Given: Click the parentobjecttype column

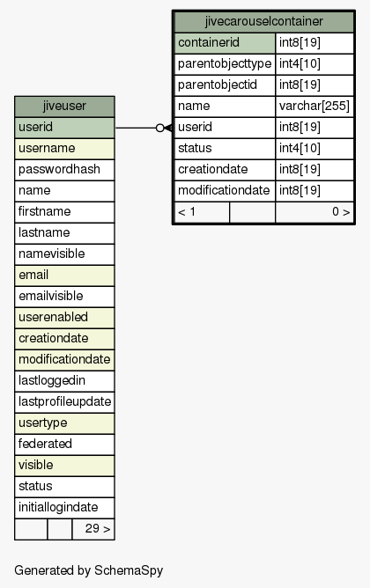Looking at the screenshot, I should coord(225,64).
